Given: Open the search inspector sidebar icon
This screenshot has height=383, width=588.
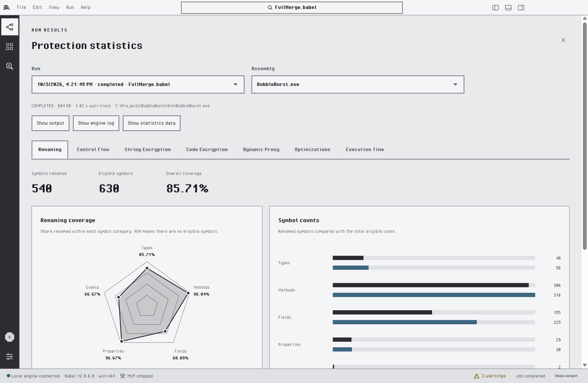Looking at the screenshot, I should click(x=10, y=66).
